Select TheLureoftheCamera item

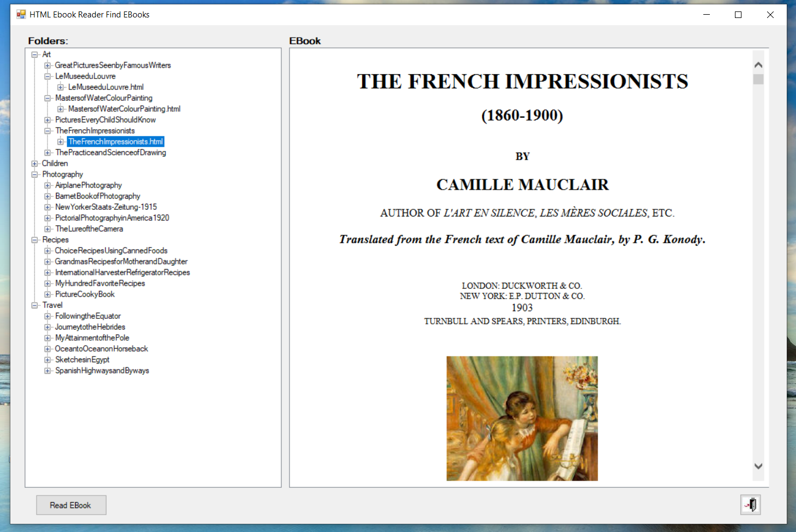89,229
